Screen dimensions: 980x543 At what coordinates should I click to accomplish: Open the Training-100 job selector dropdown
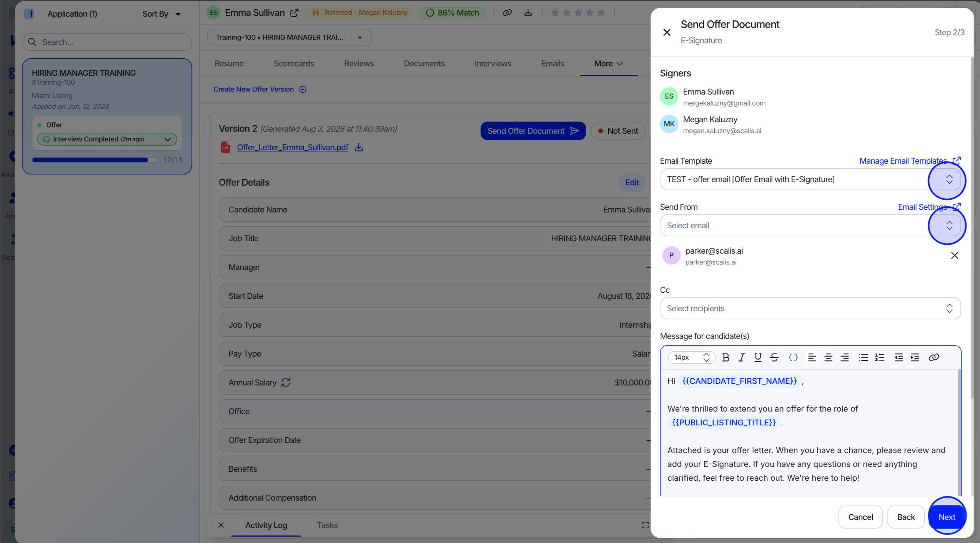click(289, 37)
